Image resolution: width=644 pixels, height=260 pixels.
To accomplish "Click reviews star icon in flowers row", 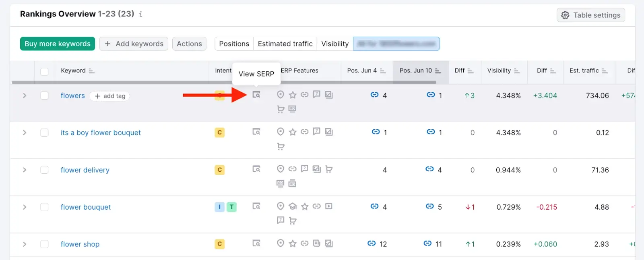I will pos(293,95).
